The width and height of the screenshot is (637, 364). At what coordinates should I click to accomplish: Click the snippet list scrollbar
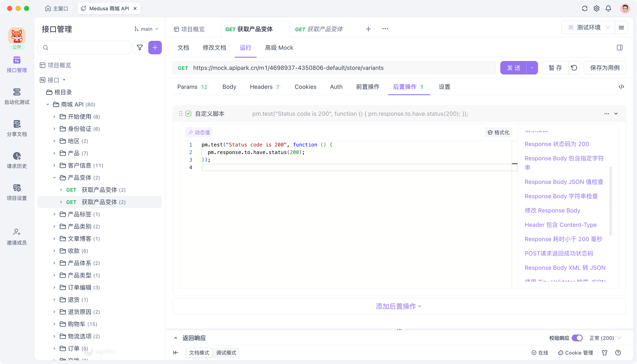pyautogui.click(x=610, y=201)
